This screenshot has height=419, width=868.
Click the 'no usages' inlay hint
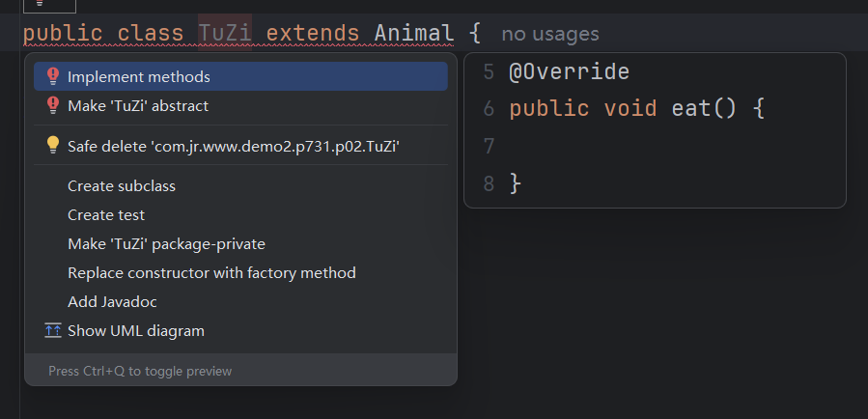[x=550, y=35]
